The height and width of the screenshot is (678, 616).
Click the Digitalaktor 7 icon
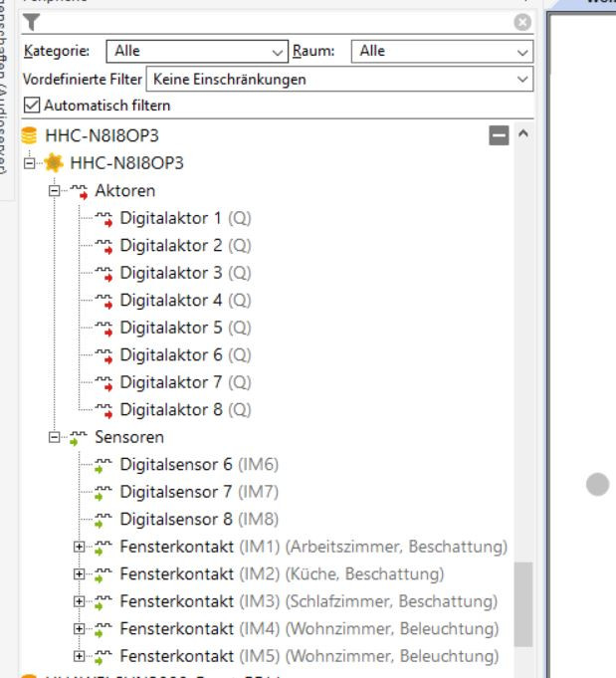click(103, 383)
